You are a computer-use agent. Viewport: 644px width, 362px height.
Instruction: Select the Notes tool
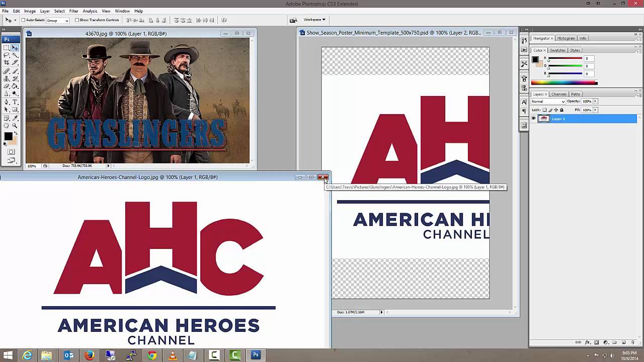pyautogui.click(x=7, y=118)
